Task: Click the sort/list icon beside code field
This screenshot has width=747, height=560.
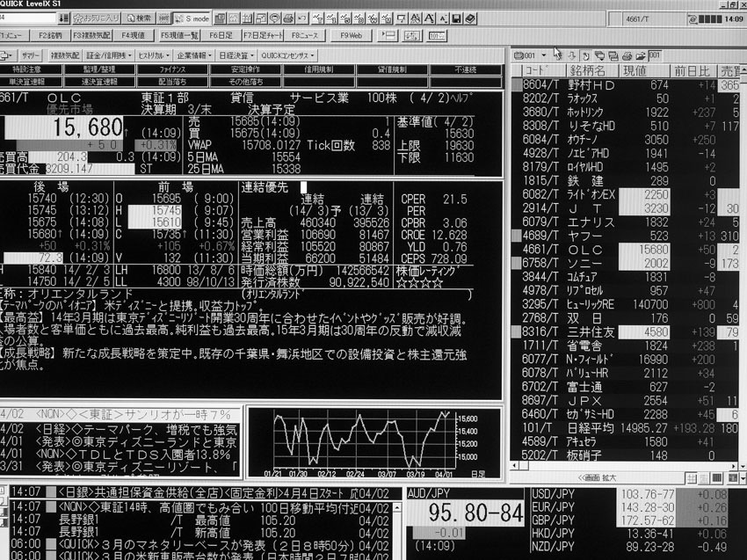Action: (x=64, y=18)
